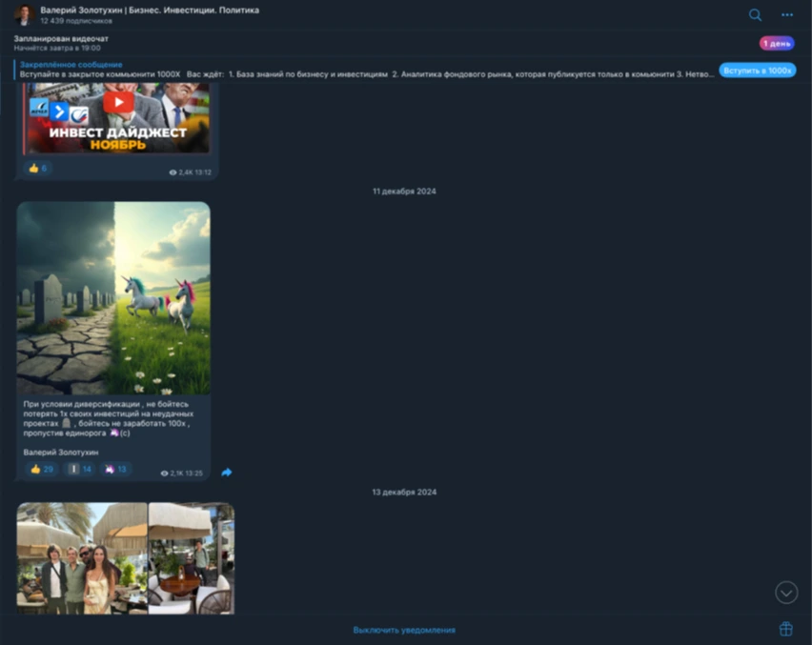Click the 11 декабря 2024 date separator
The image size is (812, 645).
404,191
